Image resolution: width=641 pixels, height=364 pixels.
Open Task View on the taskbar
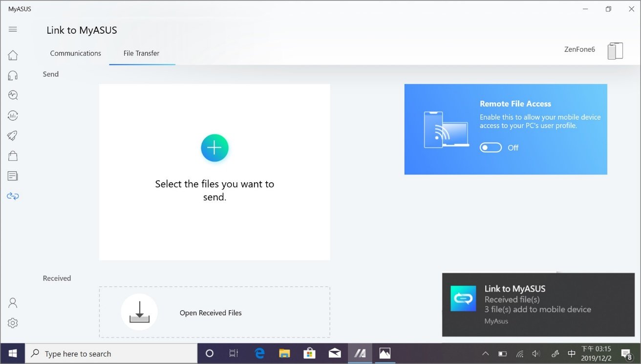click(234, 353)
